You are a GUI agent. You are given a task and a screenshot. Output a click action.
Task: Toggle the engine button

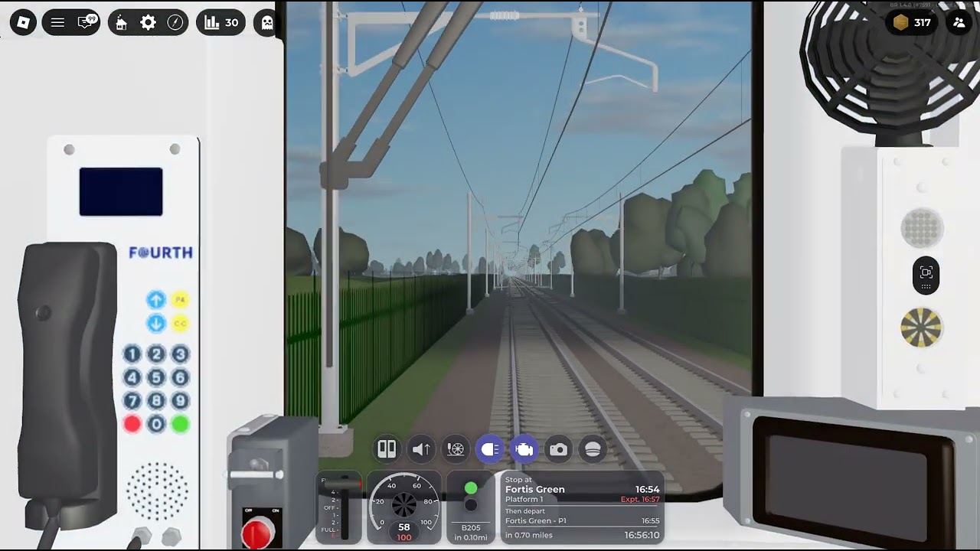point(524,449)
